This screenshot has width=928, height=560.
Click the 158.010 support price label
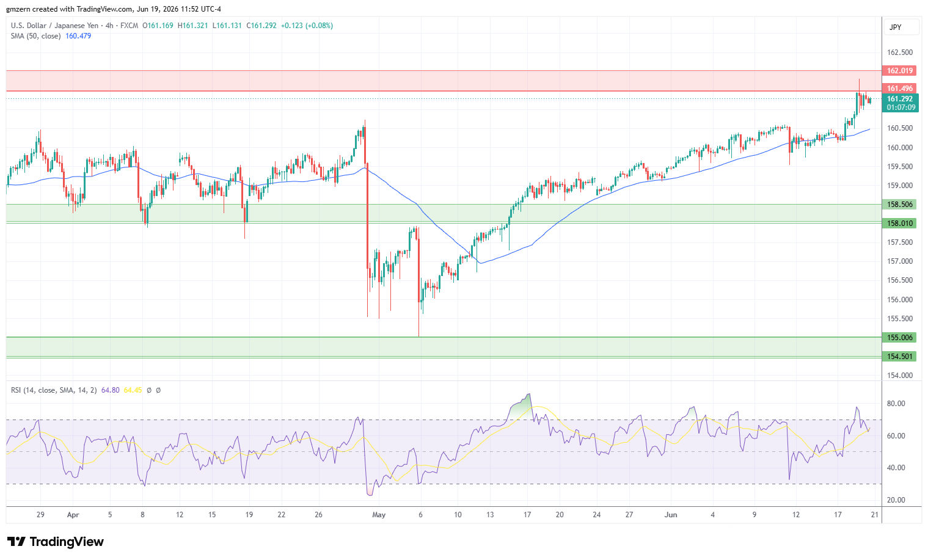click(900, 224)
